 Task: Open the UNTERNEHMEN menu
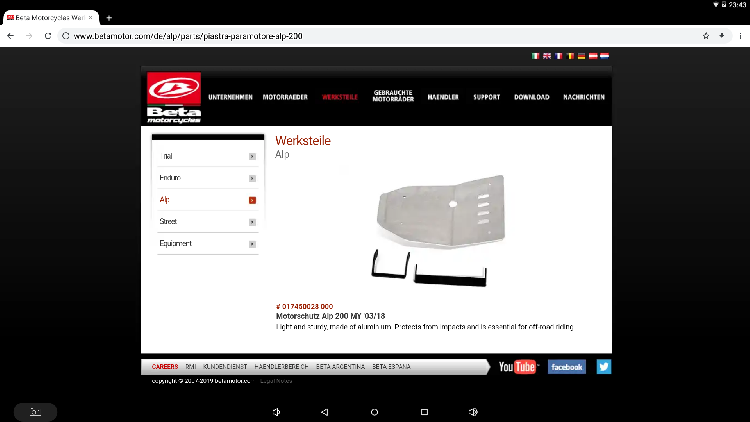click(x=230, y=97)
